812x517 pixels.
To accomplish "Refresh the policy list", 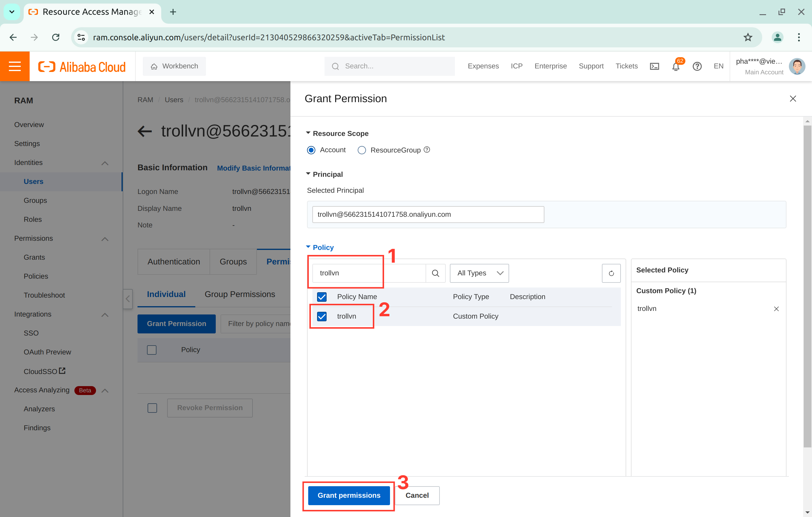I will tap(611, 273).
